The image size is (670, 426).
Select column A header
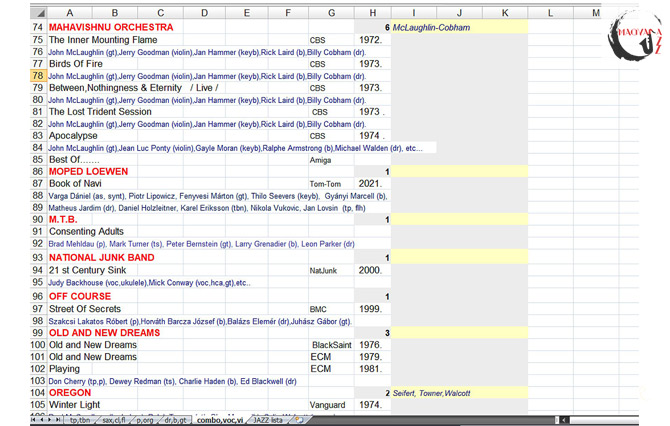coord(70,13)
